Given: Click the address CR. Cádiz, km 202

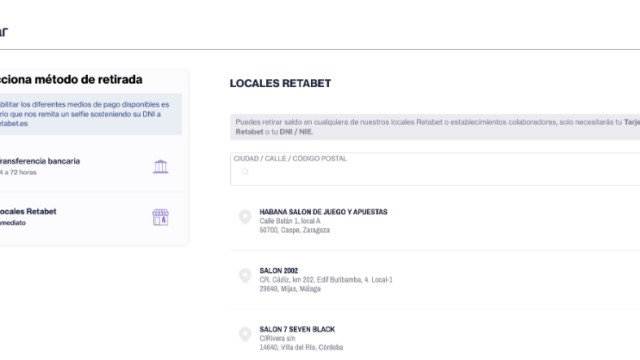Looking at the screenshot, I should click(x=326, y=280).
